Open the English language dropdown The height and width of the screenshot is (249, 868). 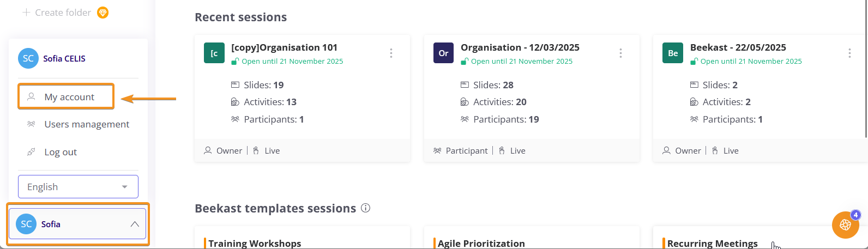coord(78,187)
